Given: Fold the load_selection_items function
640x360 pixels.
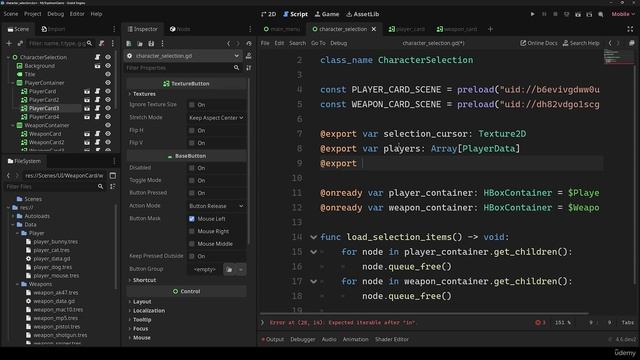Looking at the screenshot, I should point(313,237).
